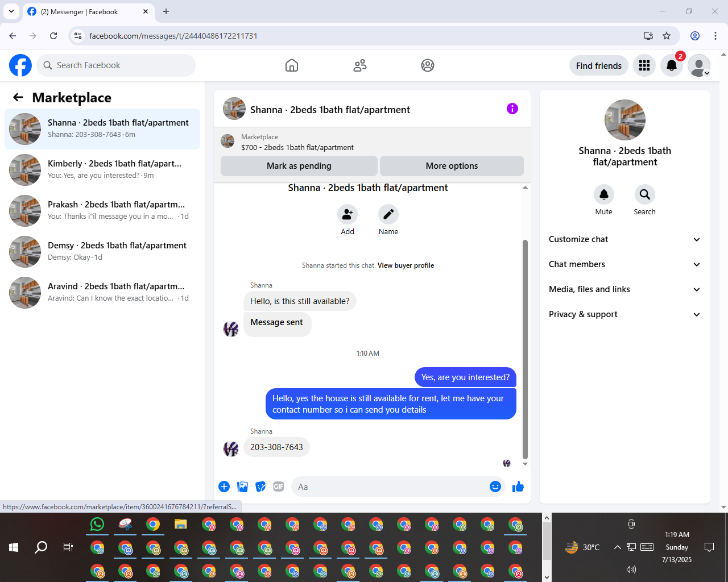The height and width of the screenshot is (582, 728).
Task: Open taskbar clock showing 1:19 AM
Action: point(677,547)
